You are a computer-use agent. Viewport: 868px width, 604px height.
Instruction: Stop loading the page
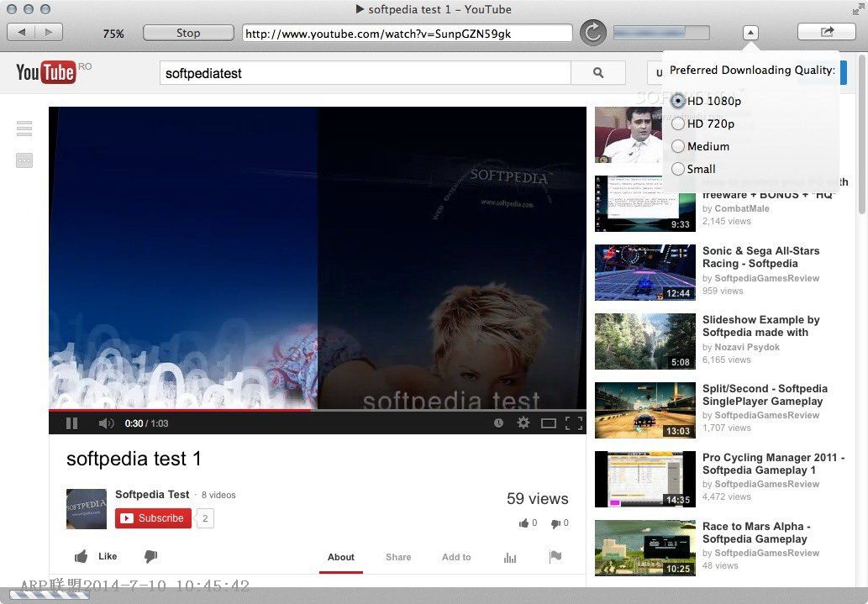click(x=187, y=31)
